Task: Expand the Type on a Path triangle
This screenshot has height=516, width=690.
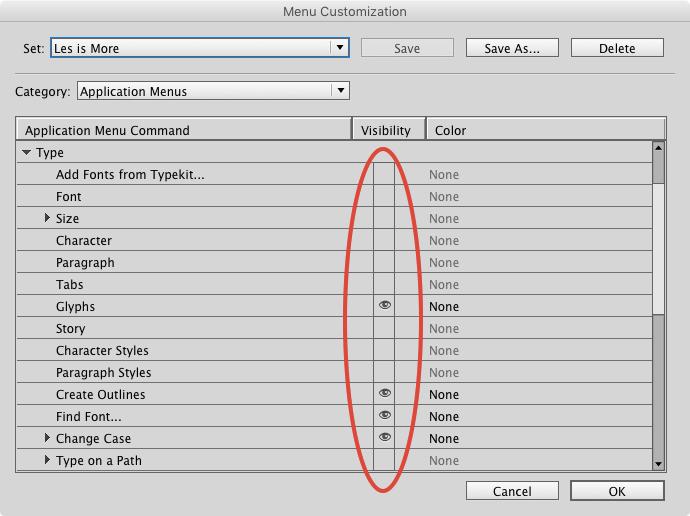Action: tap(47, 460)
